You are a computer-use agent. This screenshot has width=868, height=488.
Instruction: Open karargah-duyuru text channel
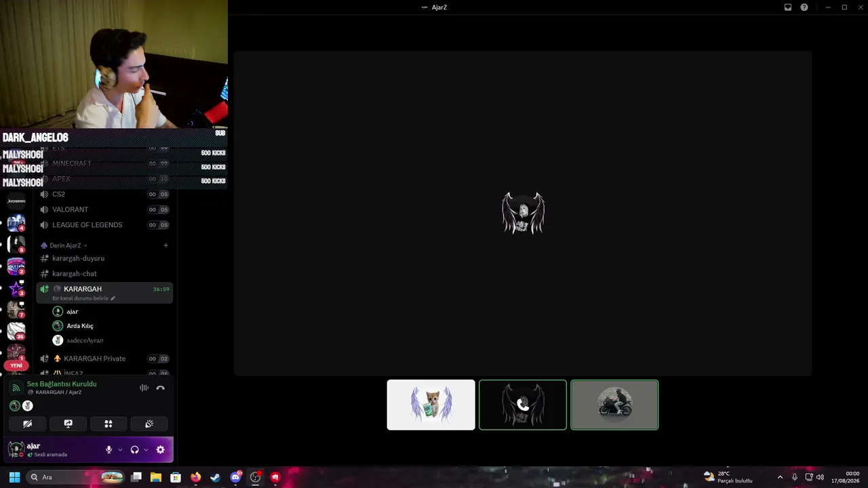pyautogui.click(x=104, y=258)
